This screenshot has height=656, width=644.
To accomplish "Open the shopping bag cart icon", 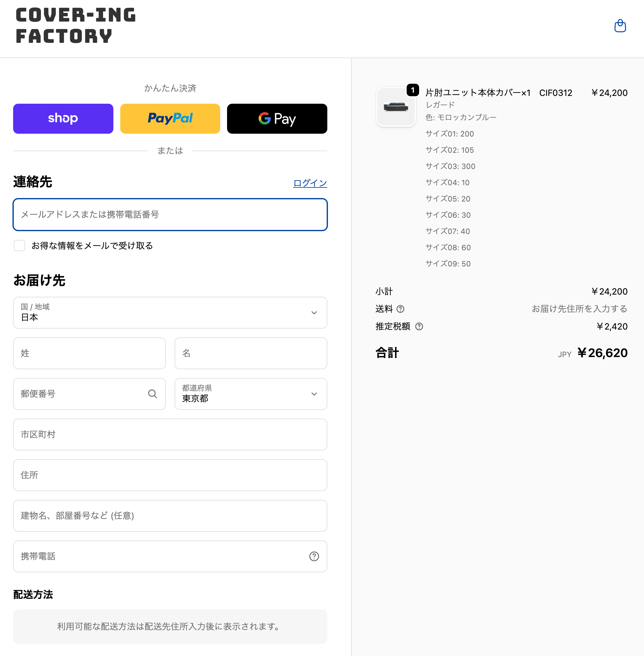I will pyautogui.click(x=620, y=26).
